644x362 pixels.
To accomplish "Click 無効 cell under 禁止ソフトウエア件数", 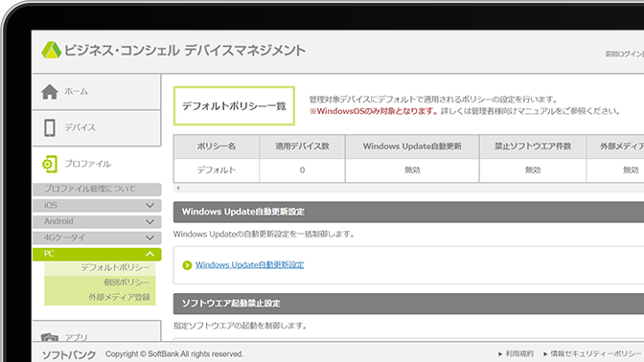I will 533,170.
